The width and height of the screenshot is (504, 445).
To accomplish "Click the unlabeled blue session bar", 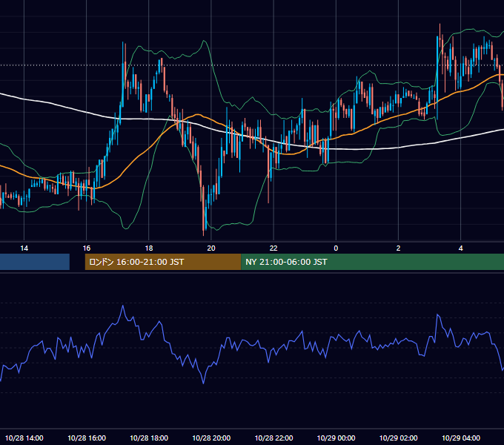I will (x=35, y=262).
